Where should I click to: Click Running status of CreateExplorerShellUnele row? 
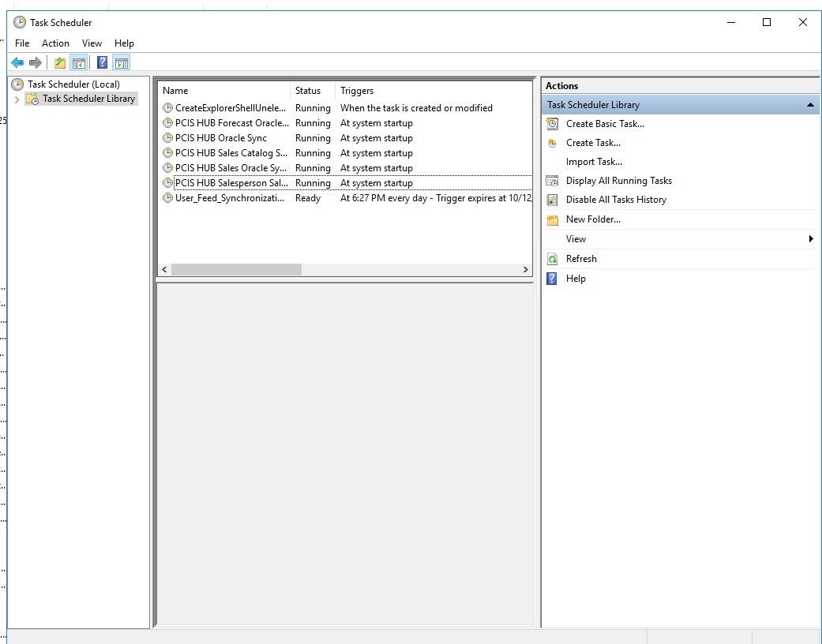click(x=313, y=108)
